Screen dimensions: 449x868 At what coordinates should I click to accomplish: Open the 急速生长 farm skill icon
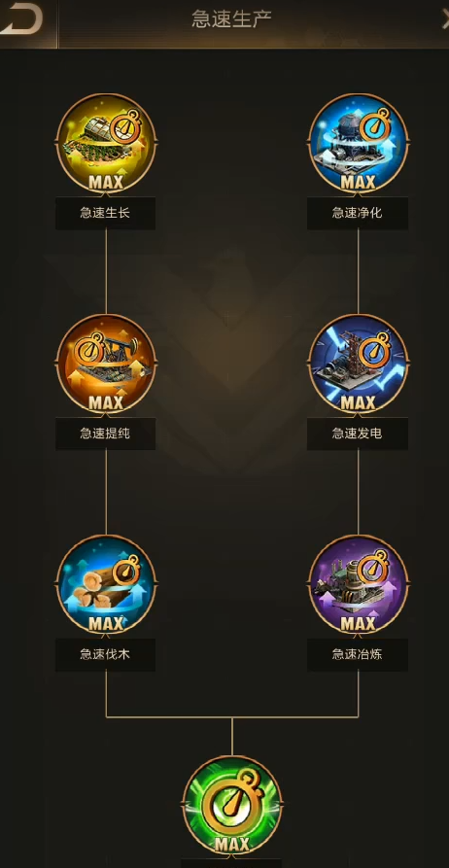[106, 143]
